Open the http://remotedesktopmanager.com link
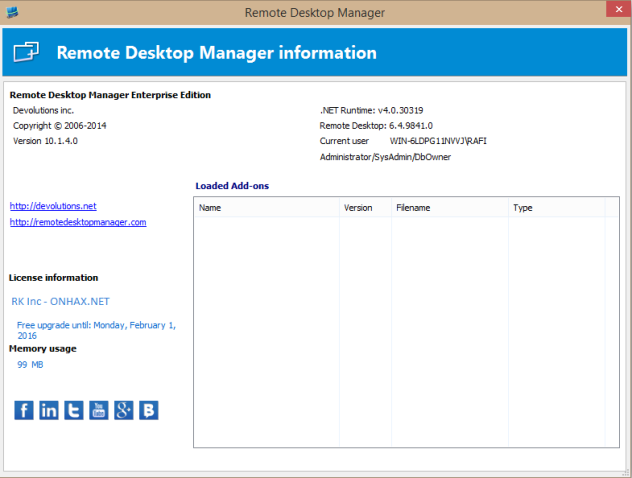Viewport: 632px width, 478px height. [78, 222]
